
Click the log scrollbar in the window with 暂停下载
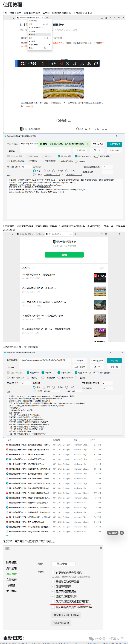point(123,416)
